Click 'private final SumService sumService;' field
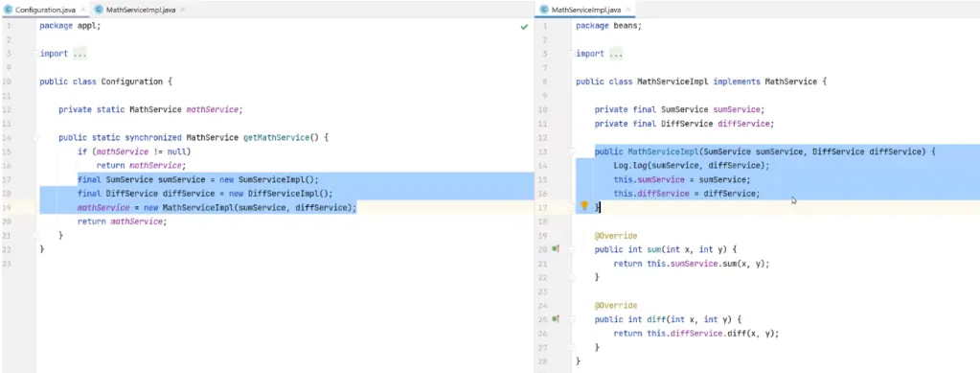The width and height of the screenshot is (980, 373). click(679, 109)
